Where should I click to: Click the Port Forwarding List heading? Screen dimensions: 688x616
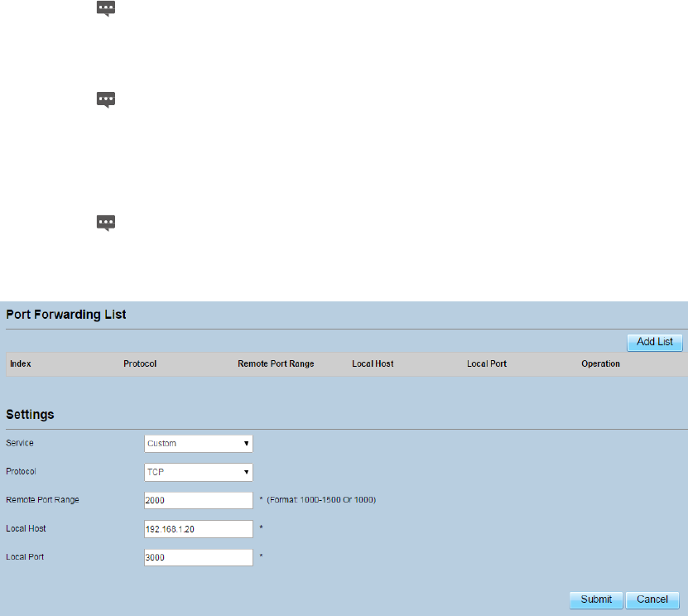coord(66,315)
